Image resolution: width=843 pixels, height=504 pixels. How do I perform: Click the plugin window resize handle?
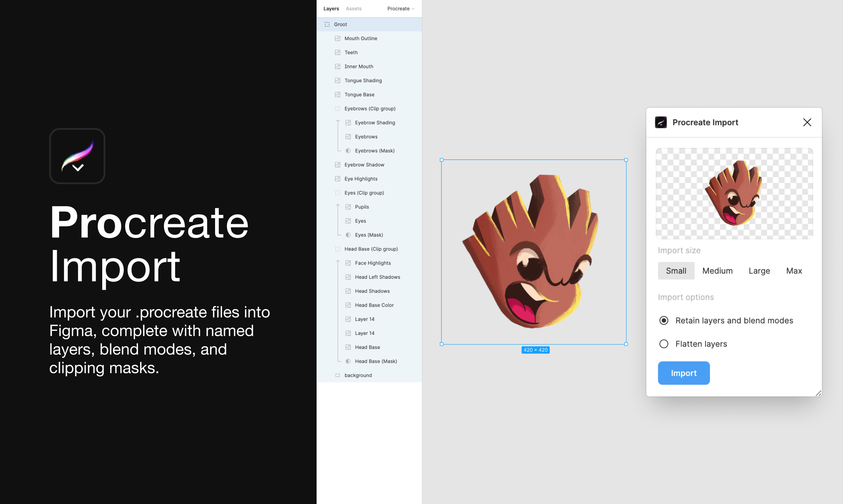(818, 393)
